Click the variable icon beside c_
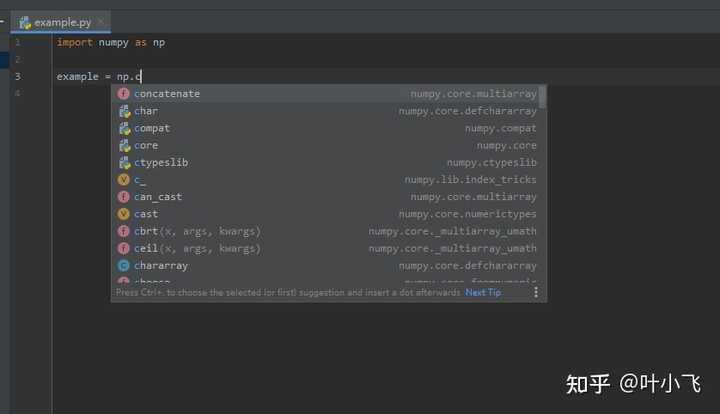This screenshot has width=720, height=414. point(124,180)
